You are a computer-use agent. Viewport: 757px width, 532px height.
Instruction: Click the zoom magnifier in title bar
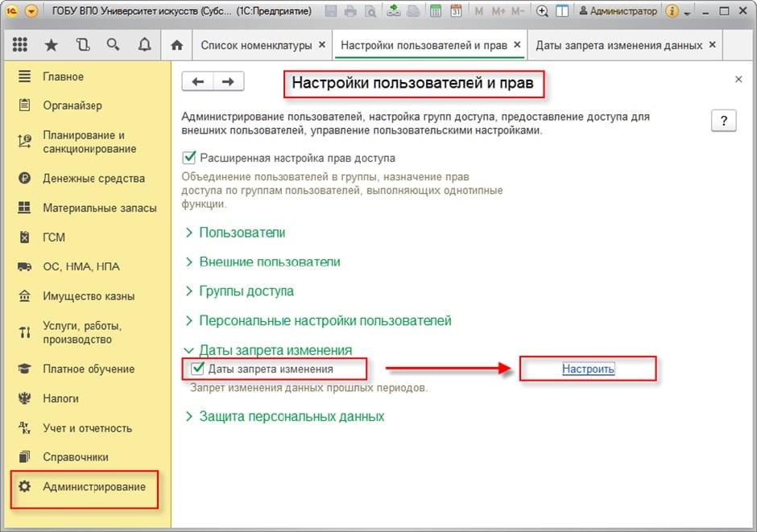click(x=542, y=12)
